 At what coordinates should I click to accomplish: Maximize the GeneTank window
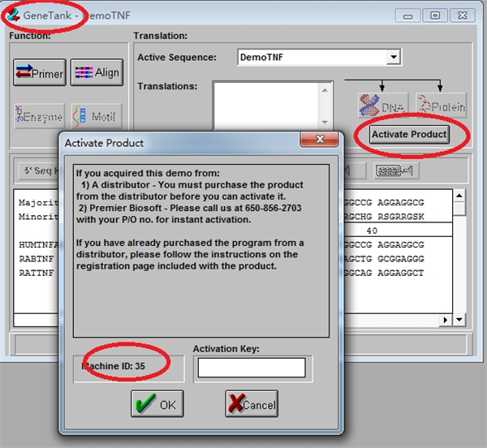pyautogui.click(x=436, y=15)
